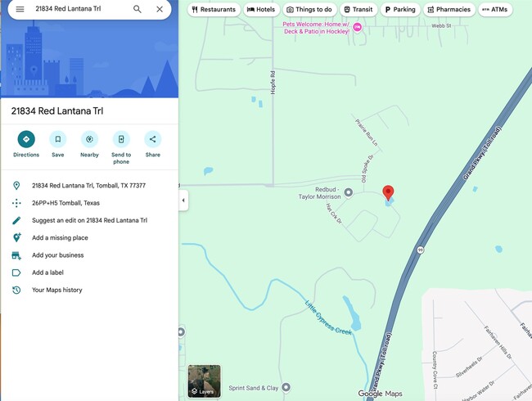The width and height of the screenshot is (532, 401).
Task: Filter map by Hotels chip
Action: pos(261,10)
